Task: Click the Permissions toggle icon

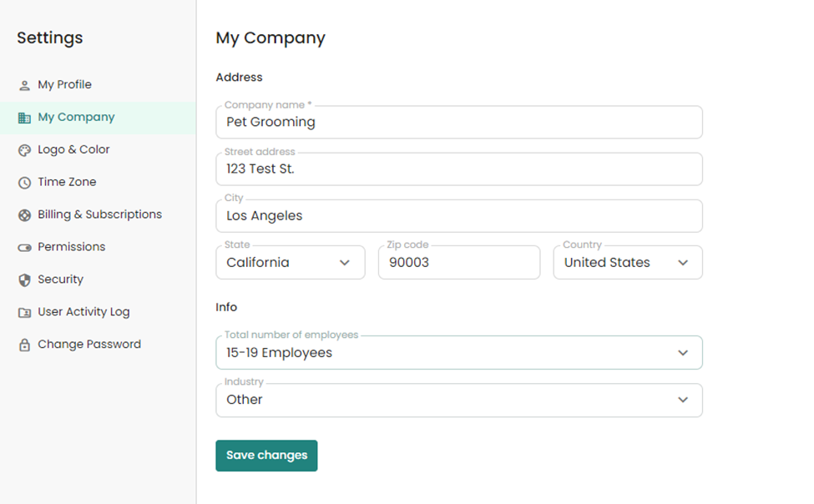Action: pyautogui.click(x=24, y=248)
